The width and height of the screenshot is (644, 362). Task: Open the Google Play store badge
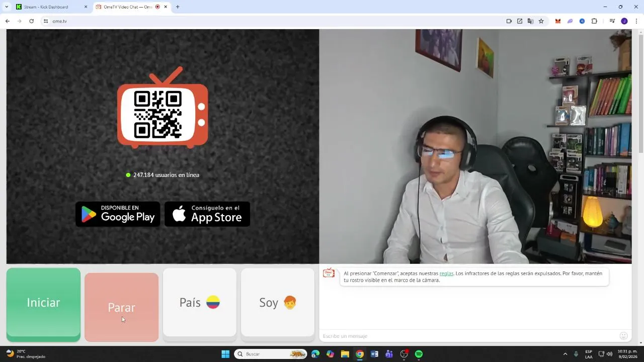click(118, 214)
